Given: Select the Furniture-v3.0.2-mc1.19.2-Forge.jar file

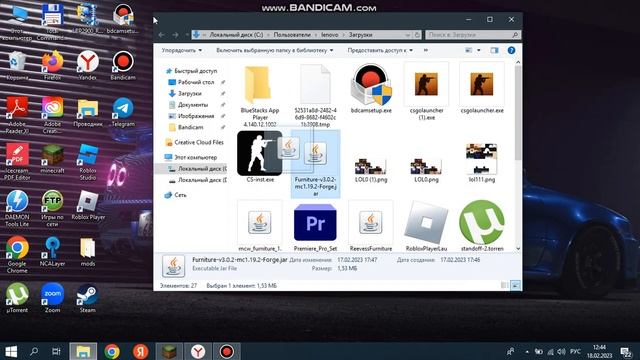Looking at the screenshot, I should pyautogui.click(x=315, y=164).
